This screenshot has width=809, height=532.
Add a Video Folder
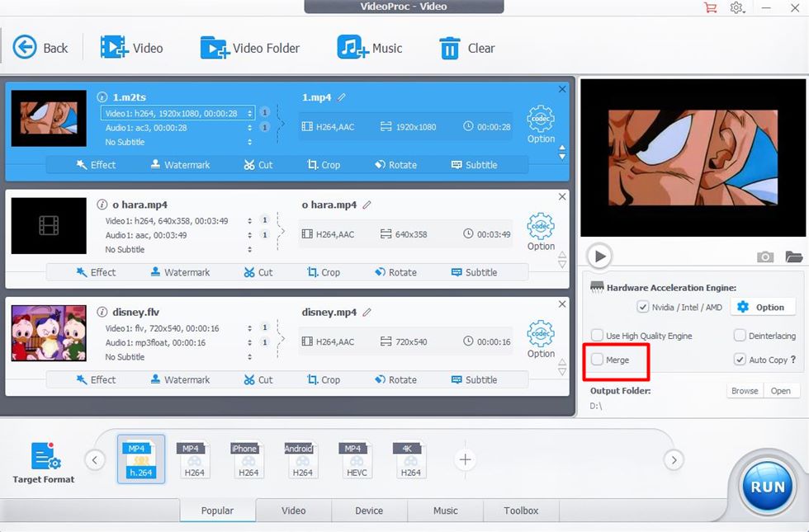coord(249,48)
